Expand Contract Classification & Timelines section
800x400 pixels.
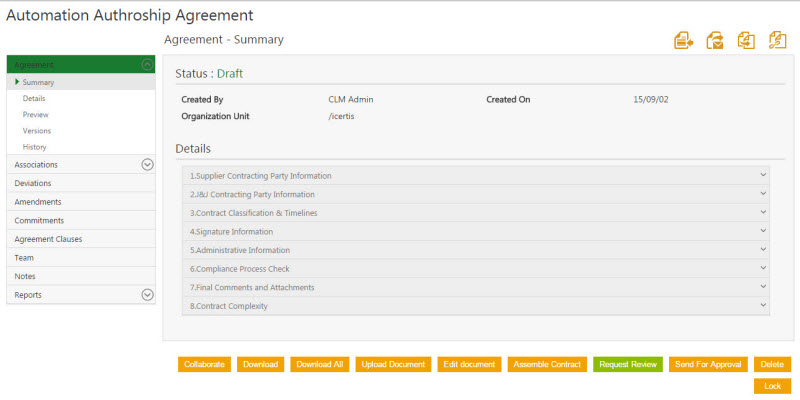click(476, 213)
